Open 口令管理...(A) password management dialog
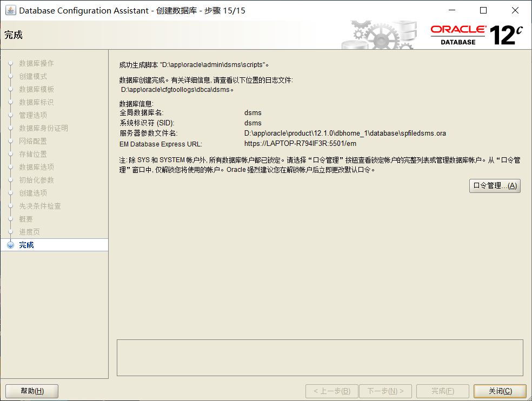The width and height of the screenshot is (532, 401). tap(495, 185)
